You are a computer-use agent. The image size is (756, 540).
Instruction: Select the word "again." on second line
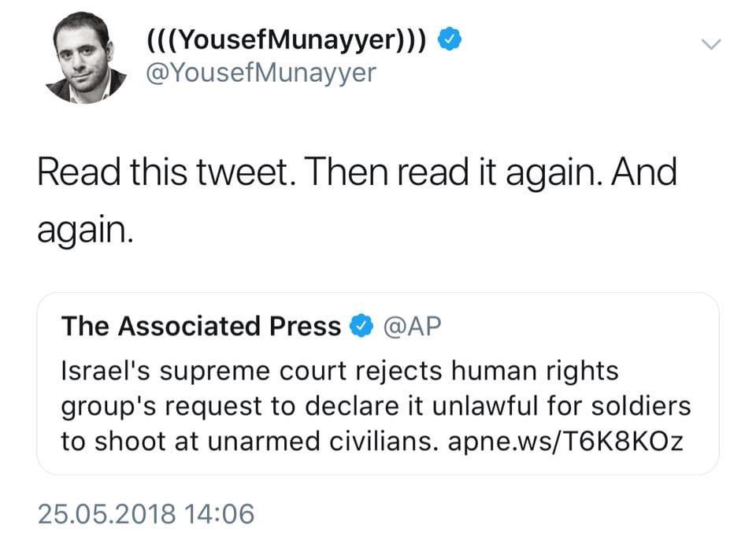(x=85, y=231)
